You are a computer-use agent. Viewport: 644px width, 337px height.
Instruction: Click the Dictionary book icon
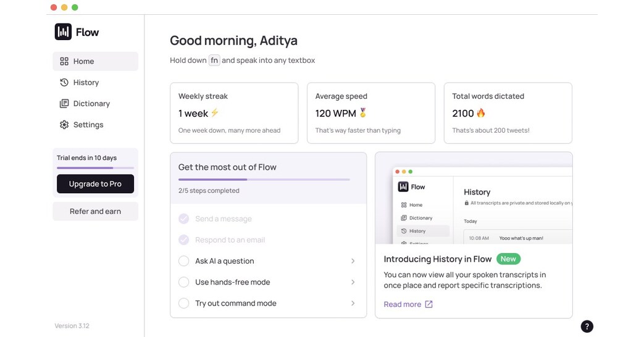coord(64,104)
